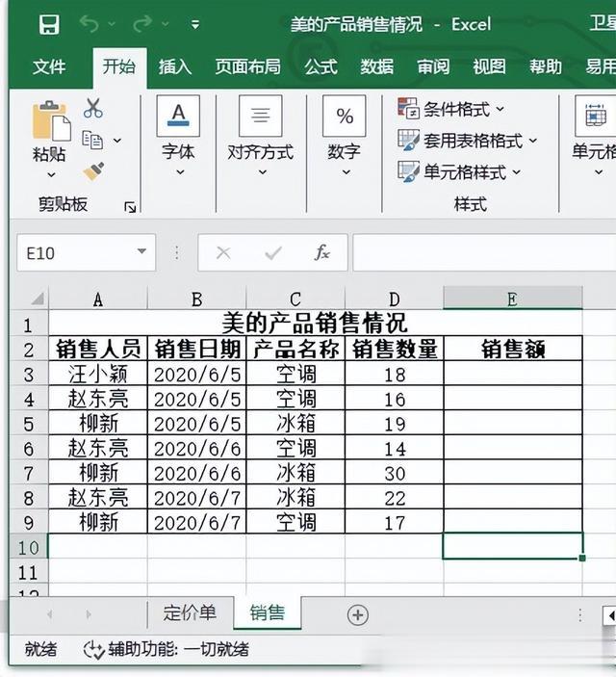The image size is (616, 677).
Task: Click horizontal scrollbar left arrow
Action: [x=610, y=615]
